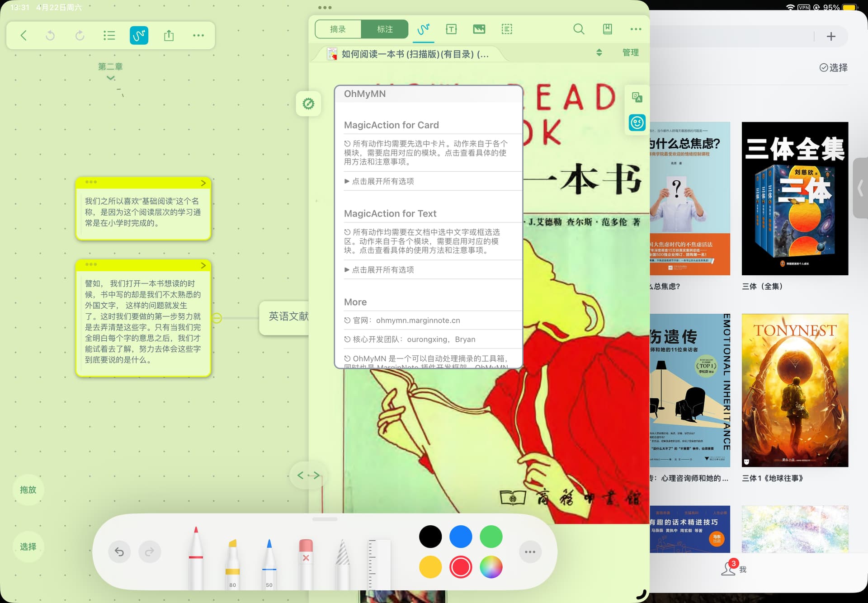The height and width of the screenshot is (603, 868).
Task: Select the lasso selection tool
Action: pos(343,564)
